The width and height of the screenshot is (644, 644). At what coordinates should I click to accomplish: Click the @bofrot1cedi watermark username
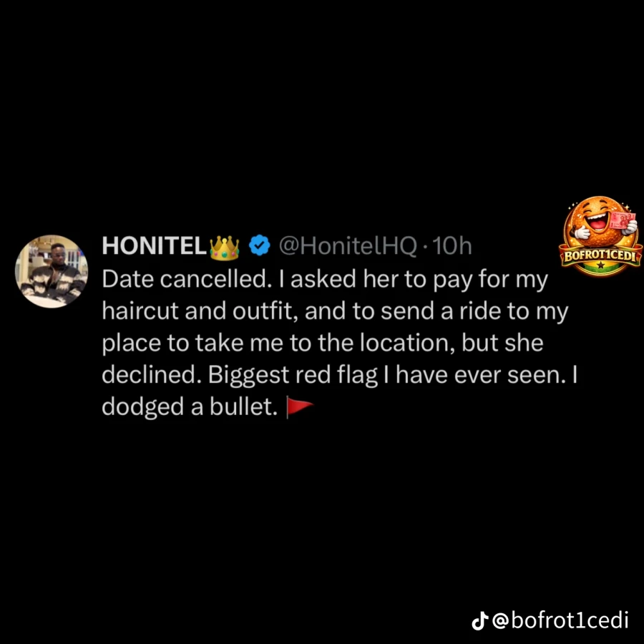(x=560, y=620)
